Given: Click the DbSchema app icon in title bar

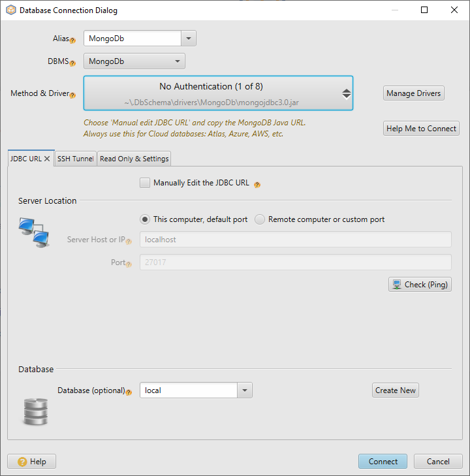Looking at the screenshot, I should tap(11, 10).
